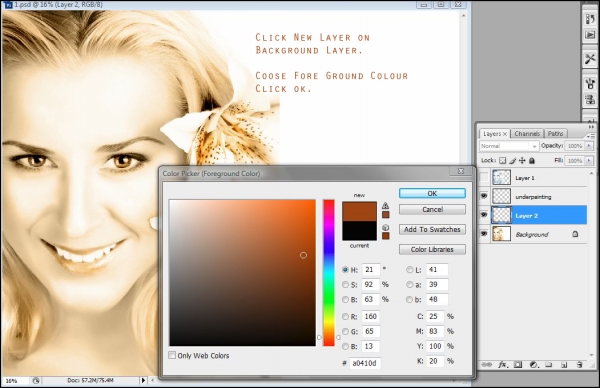
Task: Click the H value field showing 21
Action: [x=370, y=270]
